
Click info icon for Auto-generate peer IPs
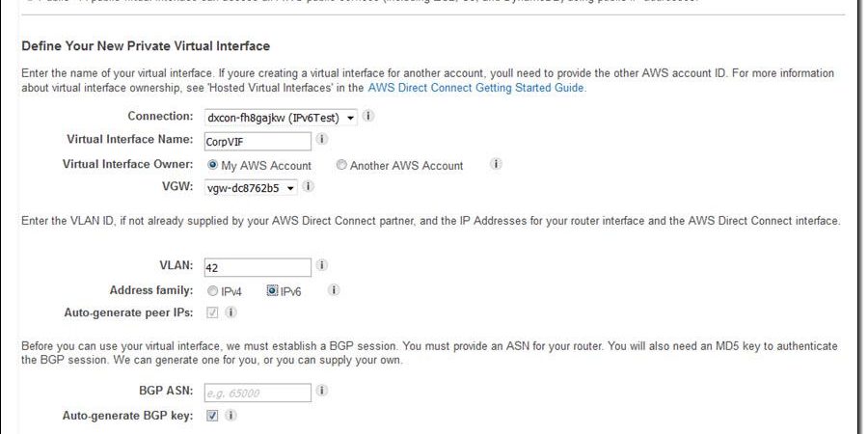pyautogui.click(x=231, y=312)
